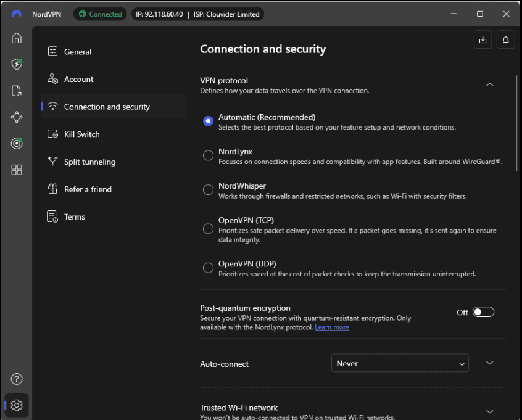Open the apps grid panel
Image resolution: width=522 pixels, height=420 pixels.
(16, 170)
